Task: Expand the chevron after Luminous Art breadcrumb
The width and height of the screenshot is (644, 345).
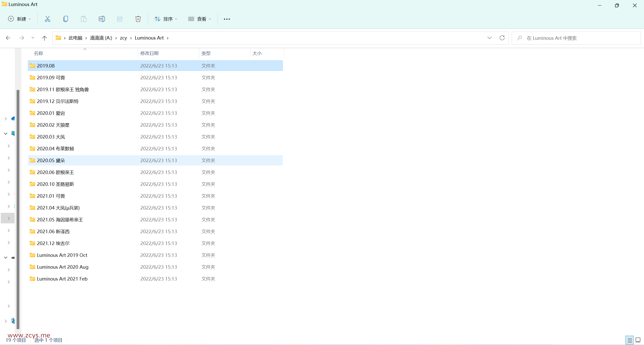Action: [168, 38]
